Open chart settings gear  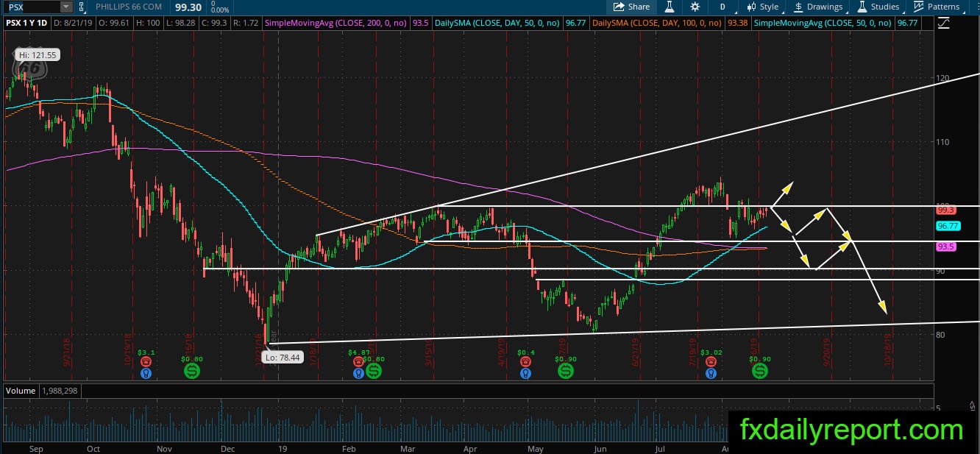695,7
